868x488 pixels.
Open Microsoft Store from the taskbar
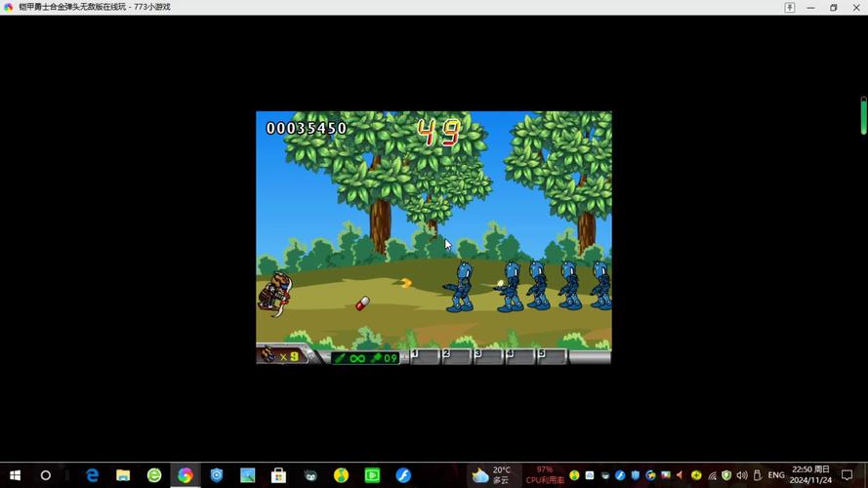[x=279, y=475]
